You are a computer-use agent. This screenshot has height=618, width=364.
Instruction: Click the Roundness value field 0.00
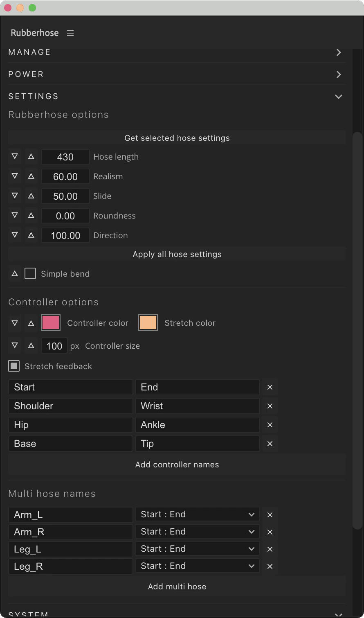pyautogui.click(x=65, y=216)
